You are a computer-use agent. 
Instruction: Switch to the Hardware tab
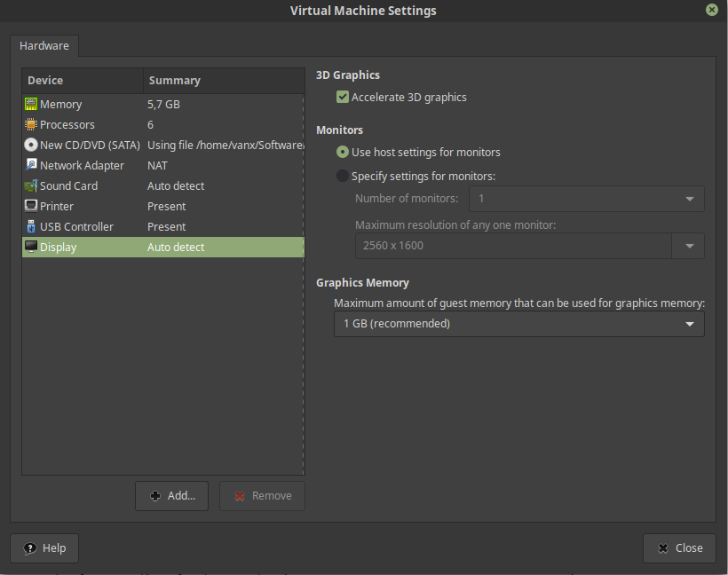44,45
